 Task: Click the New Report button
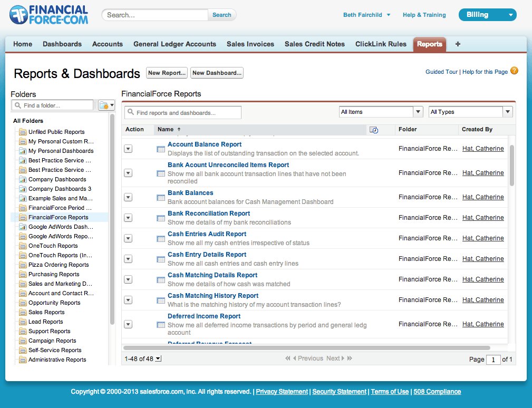coord(167,73)
